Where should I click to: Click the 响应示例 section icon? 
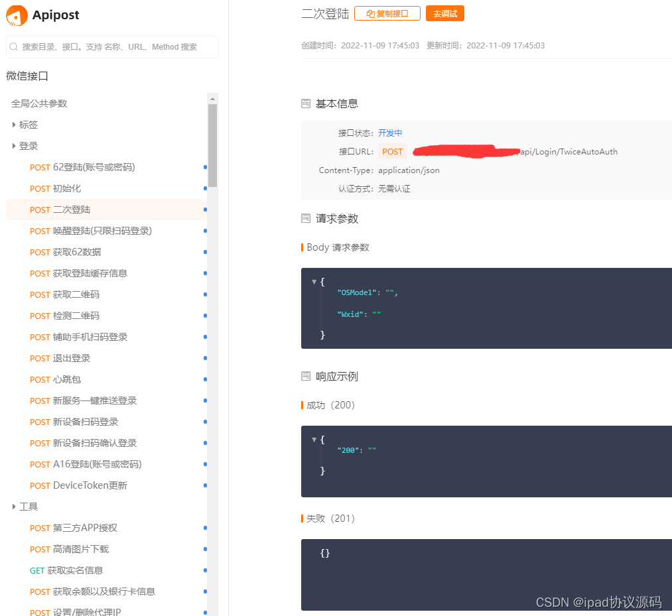(x=306, y=376)
